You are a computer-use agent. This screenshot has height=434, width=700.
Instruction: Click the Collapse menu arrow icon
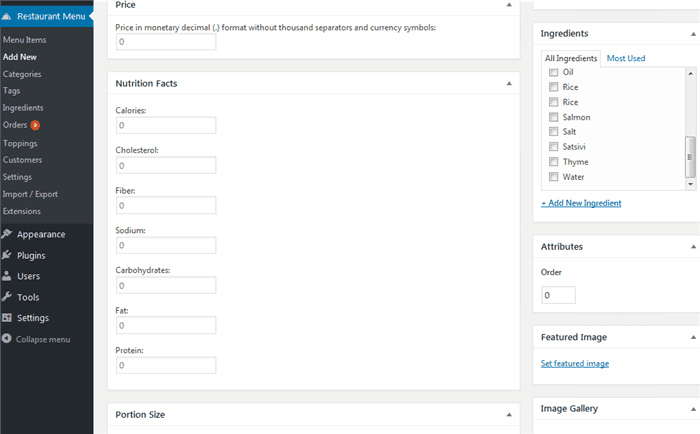click(x=8, y=339)
